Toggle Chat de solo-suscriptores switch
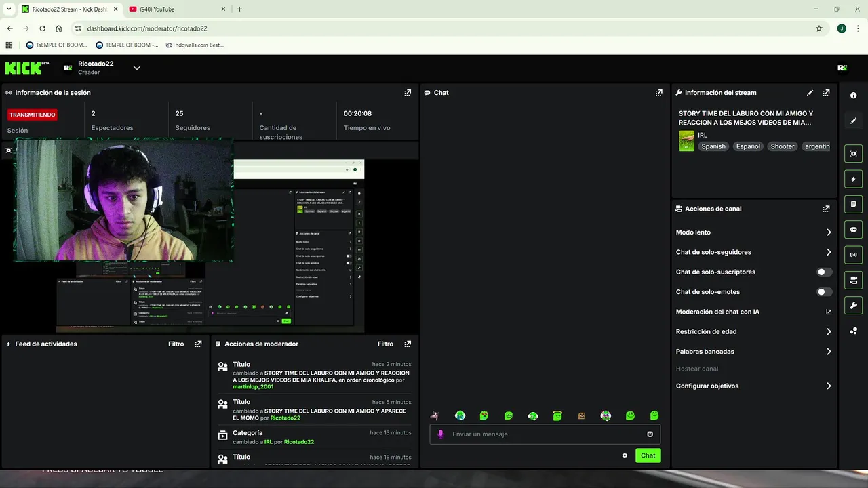868x488 pixels. 824,272
